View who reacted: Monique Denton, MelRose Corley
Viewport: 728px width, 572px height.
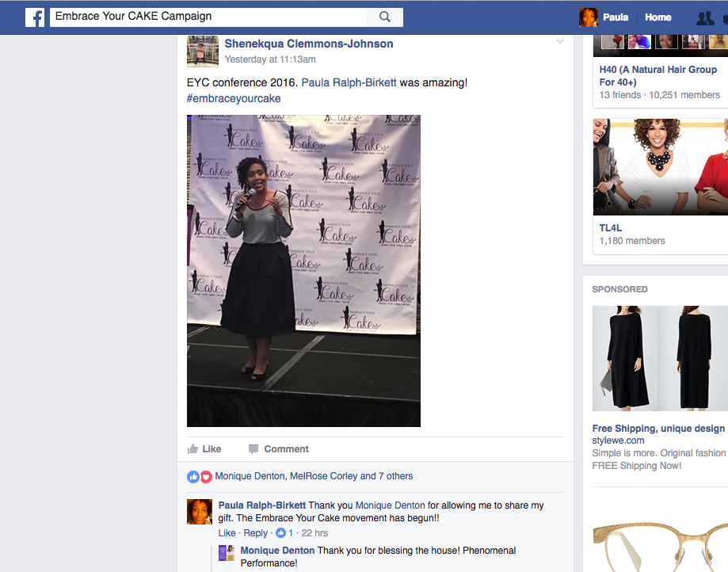pyautogui.click(x=314, y=476)
